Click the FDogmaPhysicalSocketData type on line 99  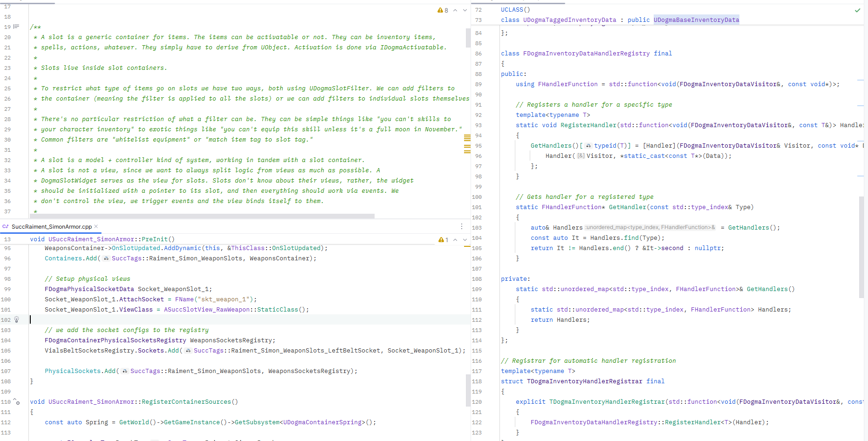(89, 289)
